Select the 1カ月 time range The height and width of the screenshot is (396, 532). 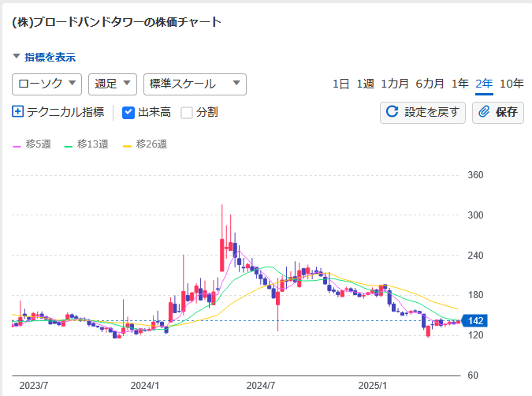(x=395, y=84)
